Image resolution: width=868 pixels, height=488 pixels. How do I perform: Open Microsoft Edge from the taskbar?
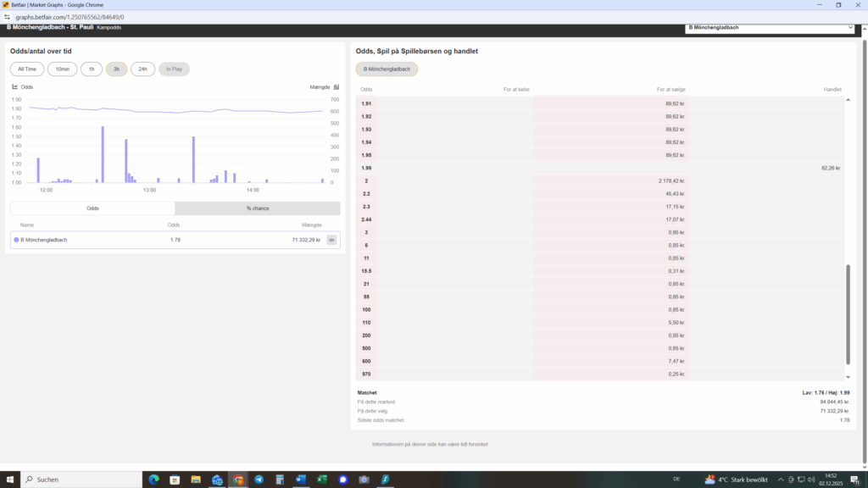[153, 480]
